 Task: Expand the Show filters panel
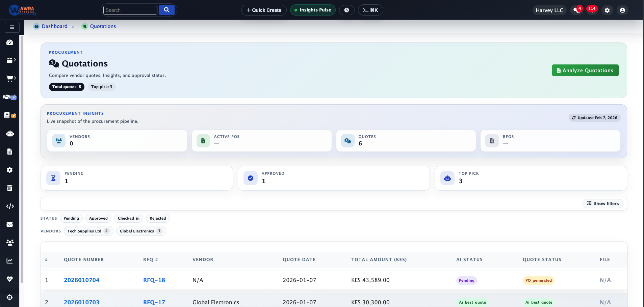pos(603,203)
